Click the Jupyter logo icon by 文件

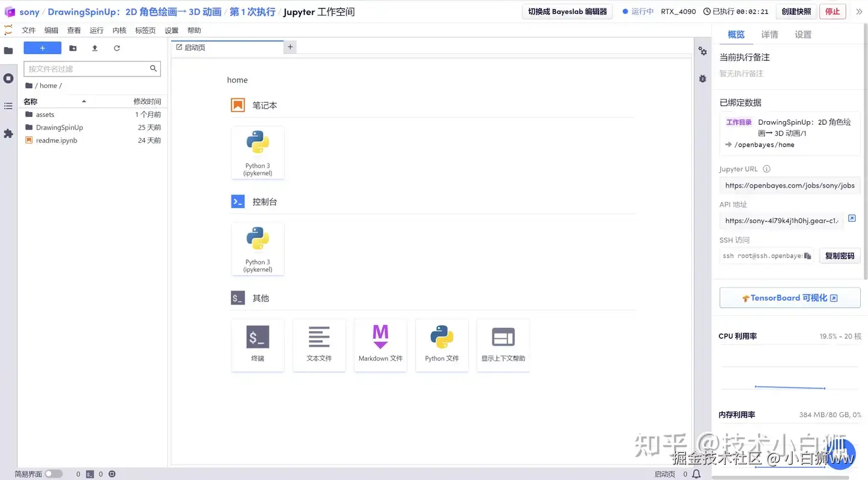pos(8,30)
